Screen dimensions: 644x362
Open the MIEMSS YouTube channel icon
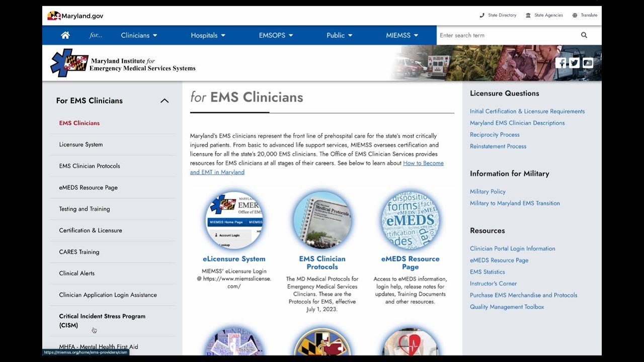point(588,63)
